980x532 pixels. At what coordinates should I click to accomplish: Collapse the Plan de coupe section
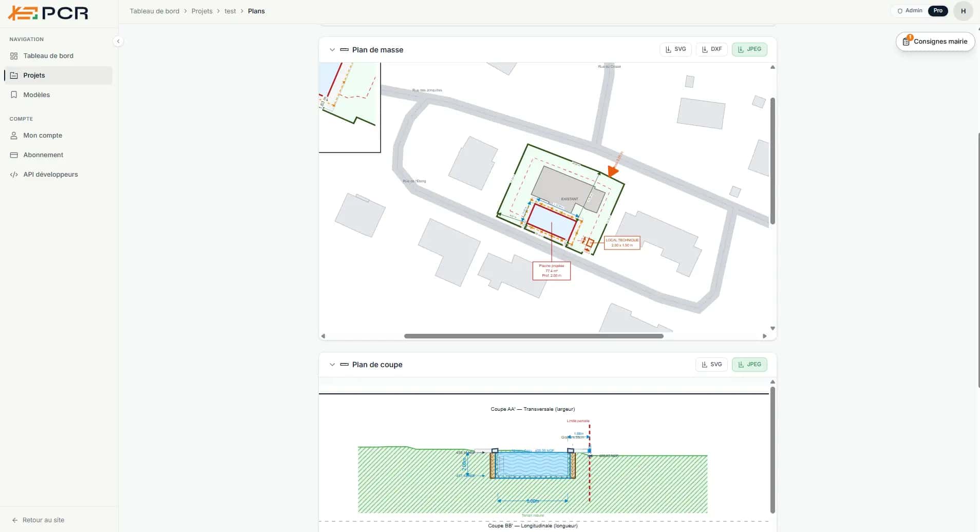[x=332, y=365]
